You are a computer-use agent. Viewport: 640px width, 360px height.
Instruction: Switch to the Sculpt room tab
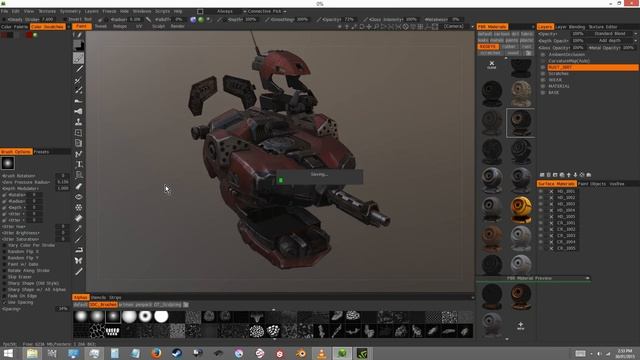158,27
